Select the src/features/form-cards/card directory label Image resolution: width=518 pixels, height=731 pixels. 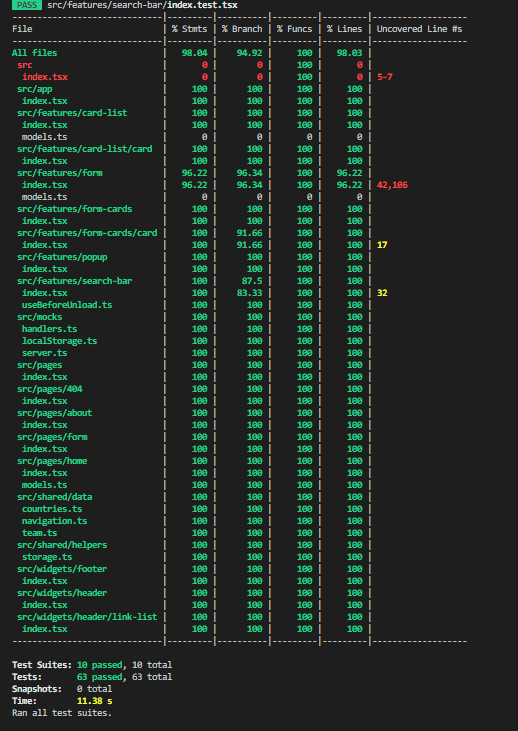click(x=87, y=233)
